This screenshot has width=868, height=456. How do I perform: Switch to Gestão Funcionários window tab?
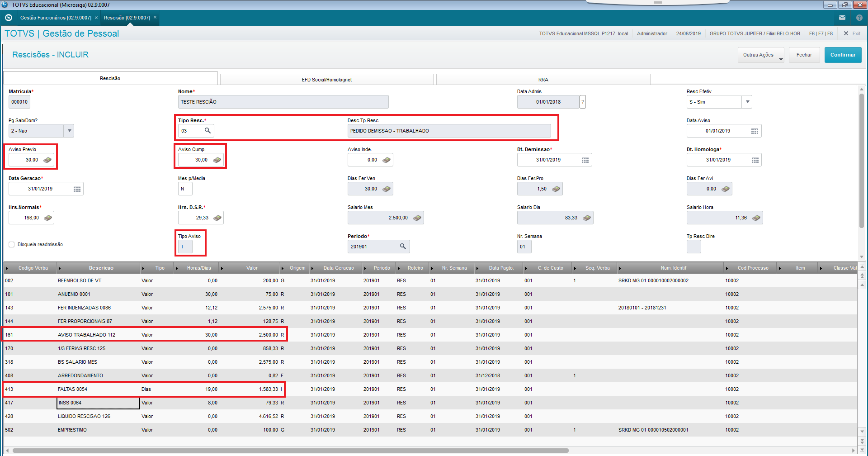coord(56,18)
